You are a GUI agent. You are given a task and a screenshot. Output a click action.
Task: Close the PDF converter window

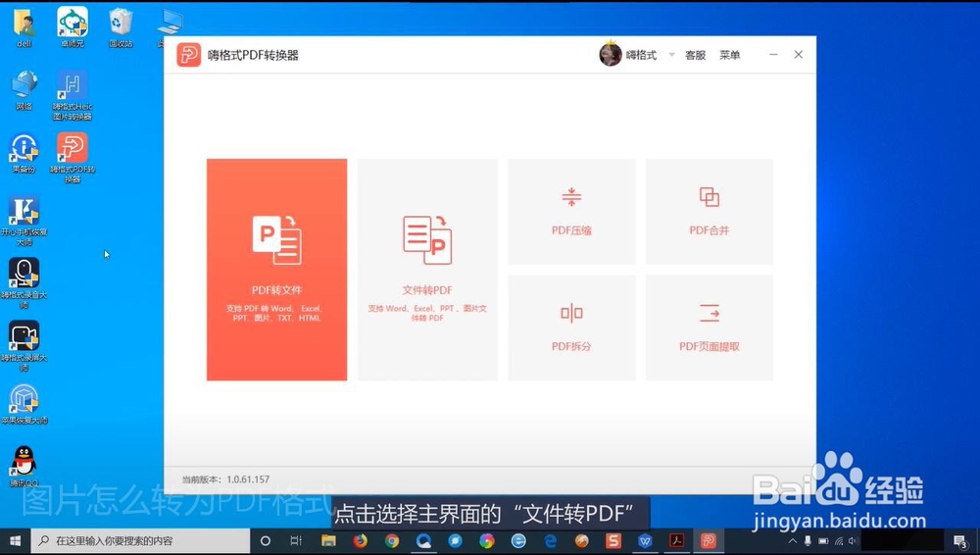tap(798, 55)
